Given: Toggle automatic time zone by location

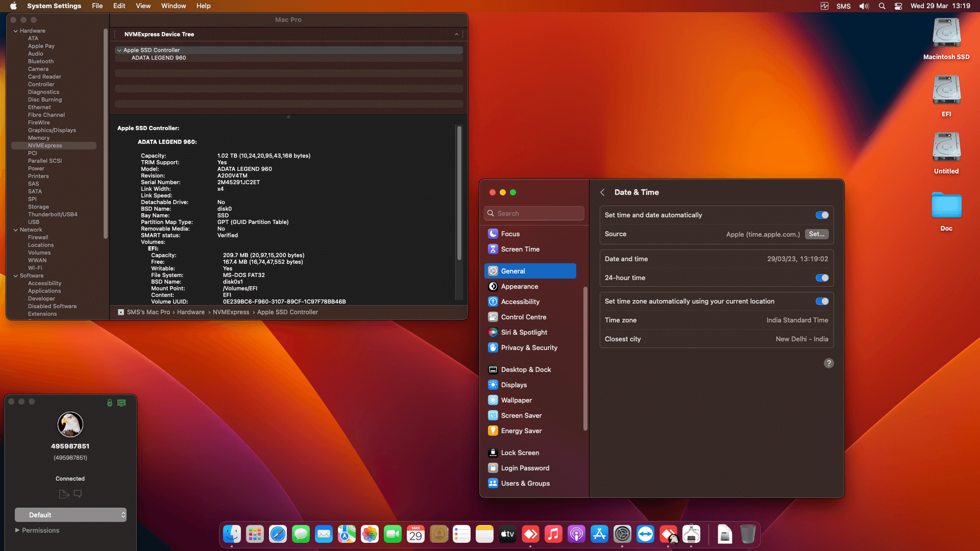Looking at the screenshot, I should [x=822, y=302].
